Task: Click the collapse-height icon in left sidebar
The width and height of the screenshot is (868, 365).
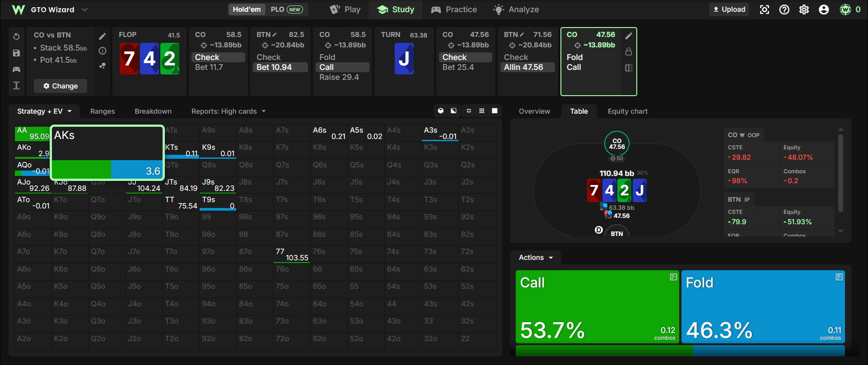Action: (16, 86)
